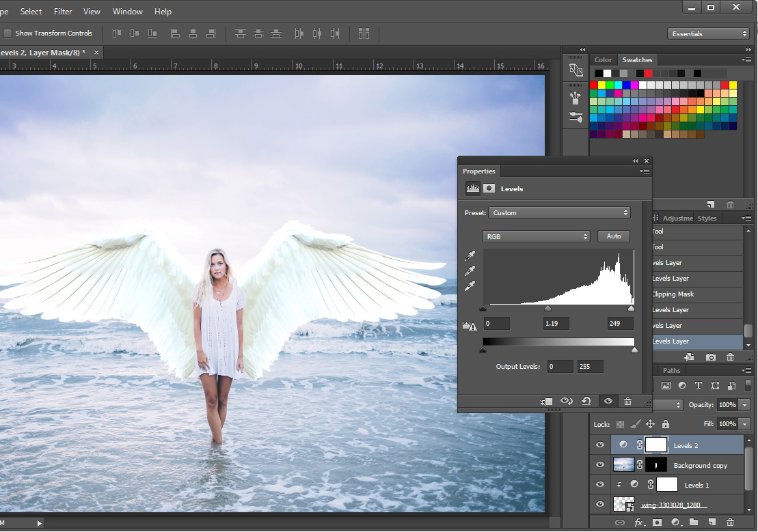Viewport: 758px width, 532px height.
Task: Select the white point eyedropper in Levels
Action: click(x=470, y=285)
